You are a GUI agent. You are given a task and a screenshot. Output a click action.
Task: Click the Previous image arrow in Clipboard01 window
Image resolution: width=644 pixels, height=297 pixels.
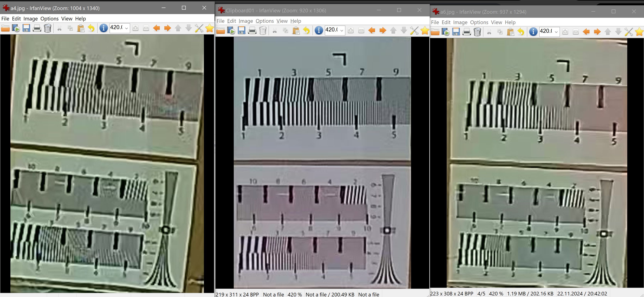372,30
